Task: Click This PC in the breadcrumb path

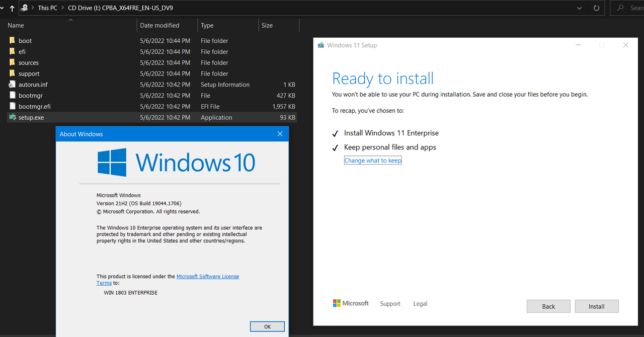Action: coord(48,8)
